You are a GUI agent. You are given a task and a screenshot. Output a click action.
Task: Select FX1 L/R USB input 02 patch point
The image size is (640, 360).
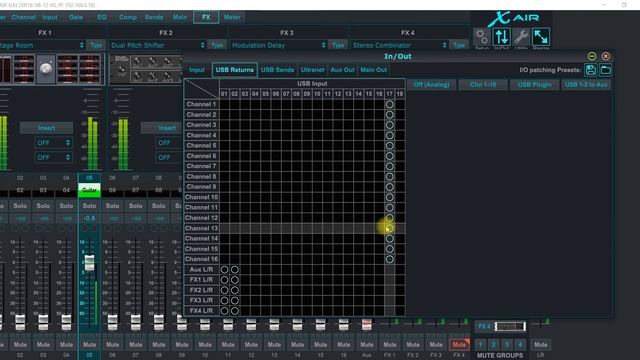pyautogui.click(x=235, y=280)
